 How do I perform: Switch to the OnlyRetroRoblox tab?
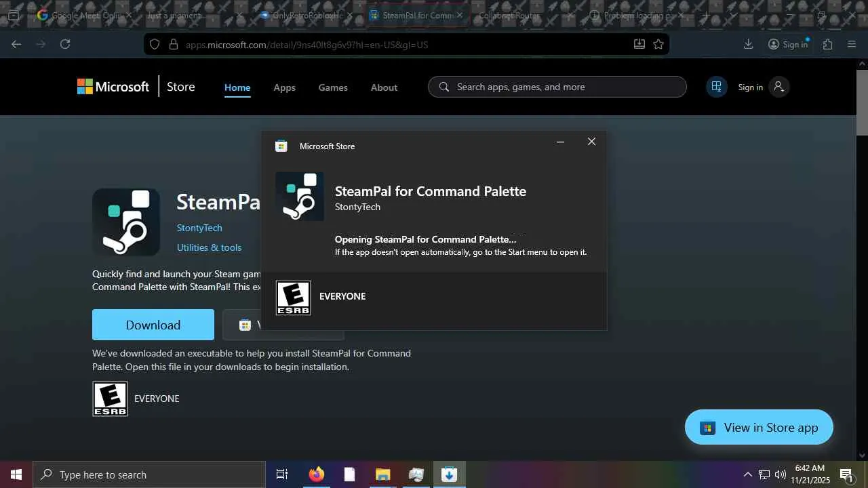coord(305,15)
